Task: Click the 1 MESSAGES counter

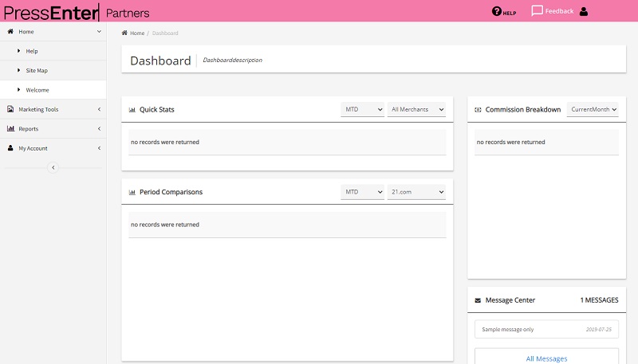Action: click(x=599, y=300)
